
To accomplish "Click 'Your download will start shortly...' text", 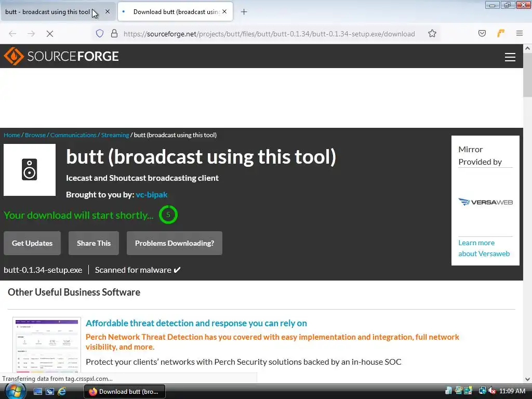I will point(79,215).
